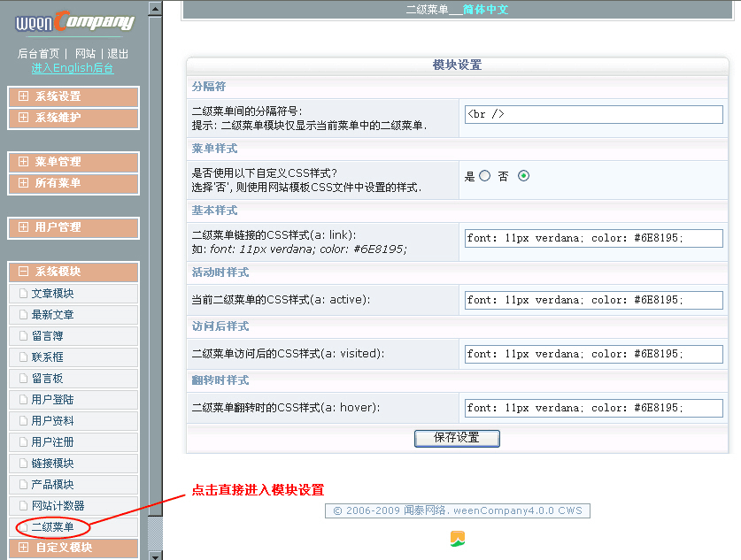Click the page icon beside 链接模块
741x560 pixels.
[23, 464]
